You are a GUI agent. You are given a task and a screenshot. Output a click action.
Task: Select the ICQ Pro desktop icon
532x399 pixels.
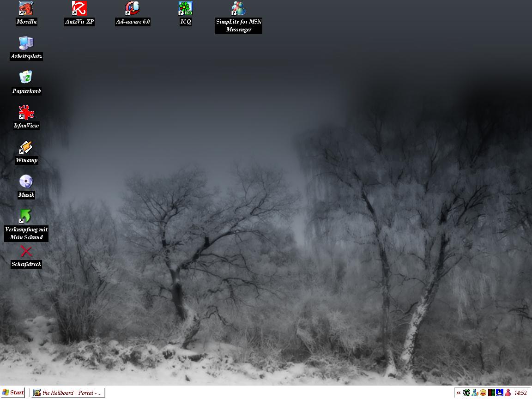185,8
